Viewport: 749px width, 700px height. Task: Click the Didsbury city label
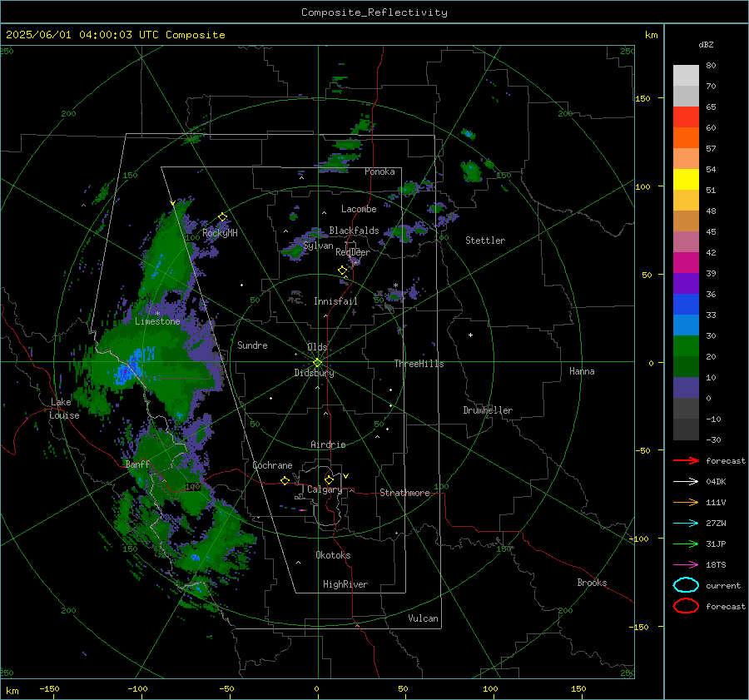click(315, 373)
